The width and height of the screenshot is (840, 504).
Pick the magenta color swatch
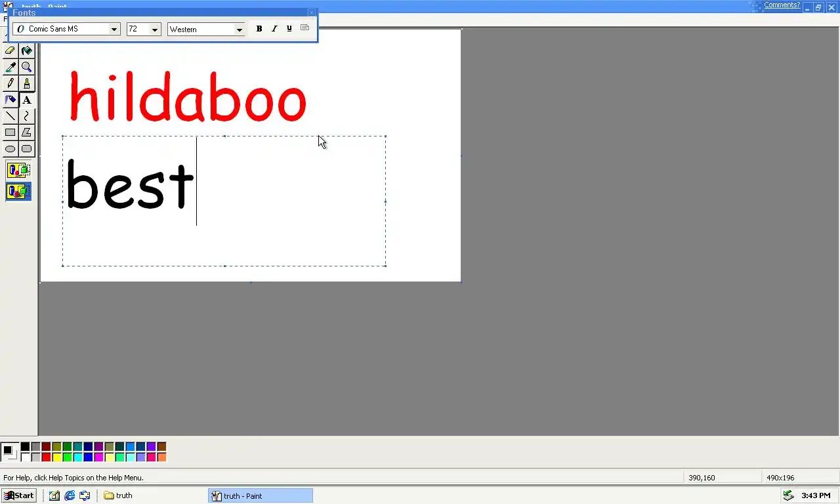pos(98,457)
